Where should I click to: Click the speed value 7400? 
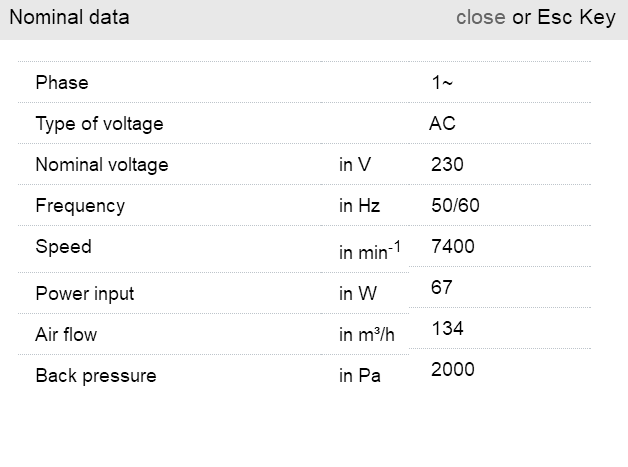click(x=453, y=247)
